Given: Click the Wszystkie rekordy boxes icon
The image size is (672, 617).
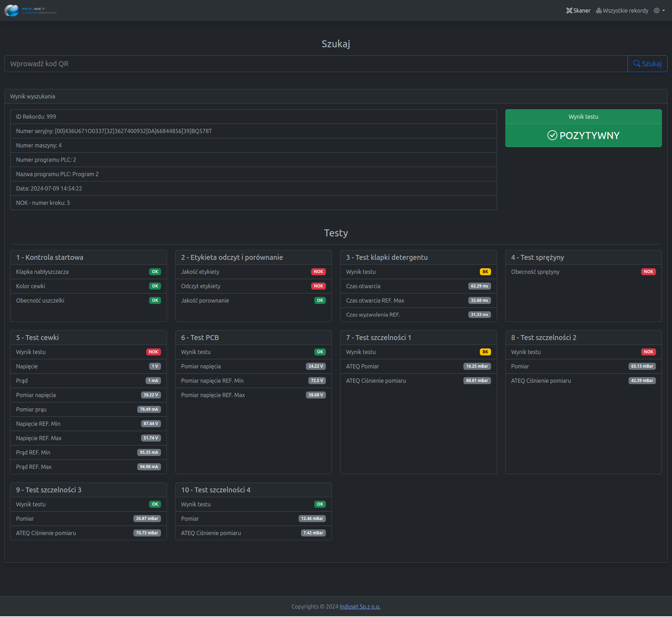Looking at the screenshot, I should [x=599, y=11].
